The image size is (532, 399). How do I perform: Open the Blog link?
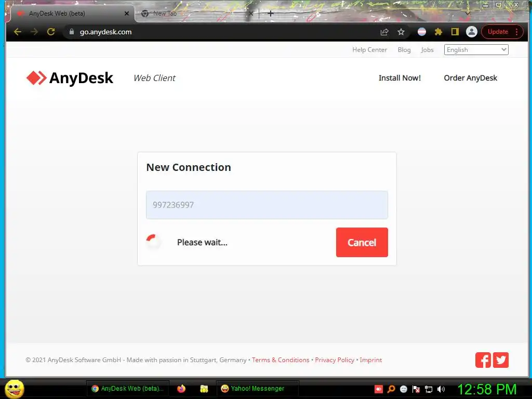tap(404, 50)
